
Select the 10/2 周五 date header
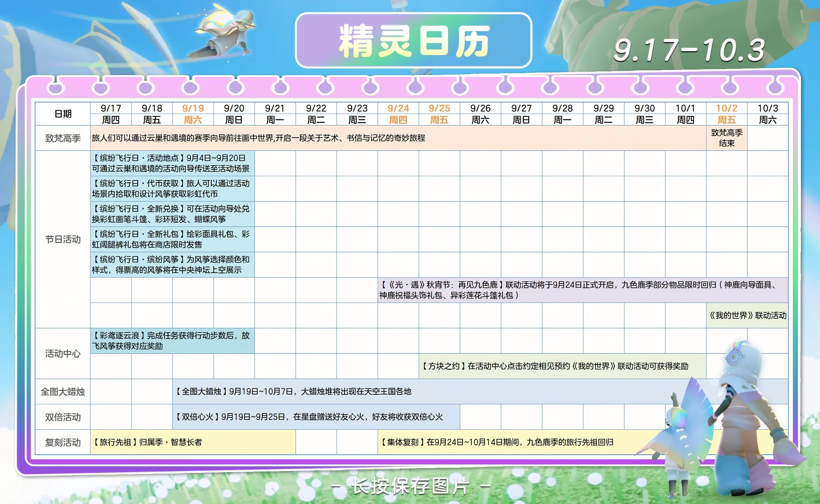[x=727, y=114]
